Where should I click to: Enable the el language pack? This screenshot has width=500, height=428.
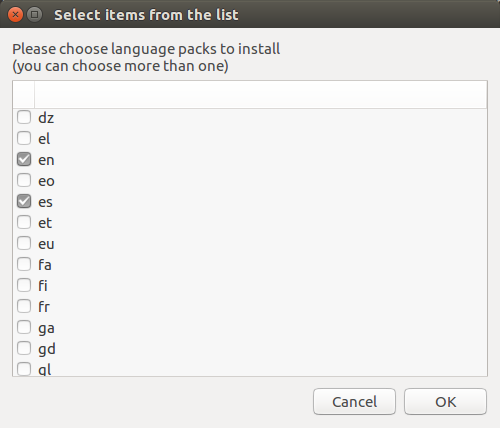pyautogui.click(x=24, y=138)
